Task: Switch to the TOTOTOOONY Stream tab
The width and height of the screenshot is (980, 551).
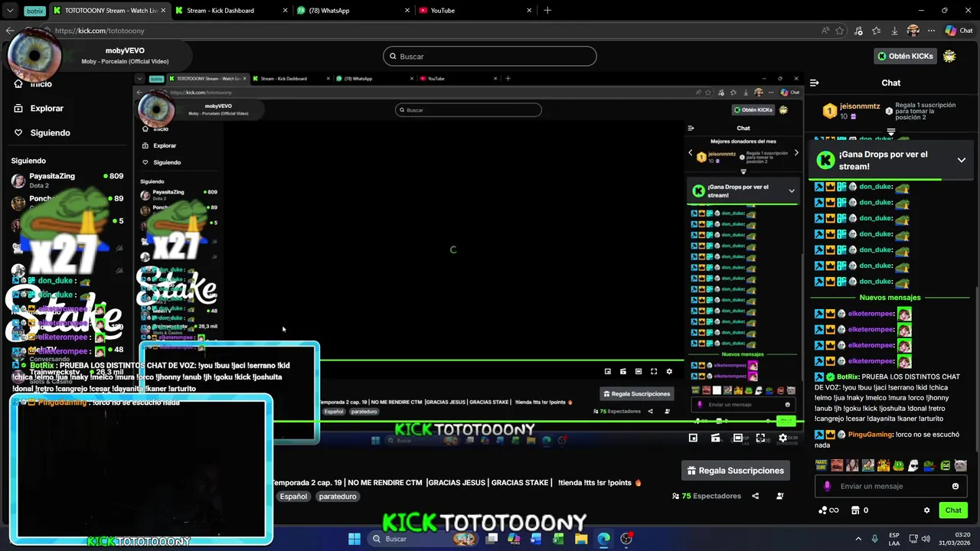Action: coord(109,11)
